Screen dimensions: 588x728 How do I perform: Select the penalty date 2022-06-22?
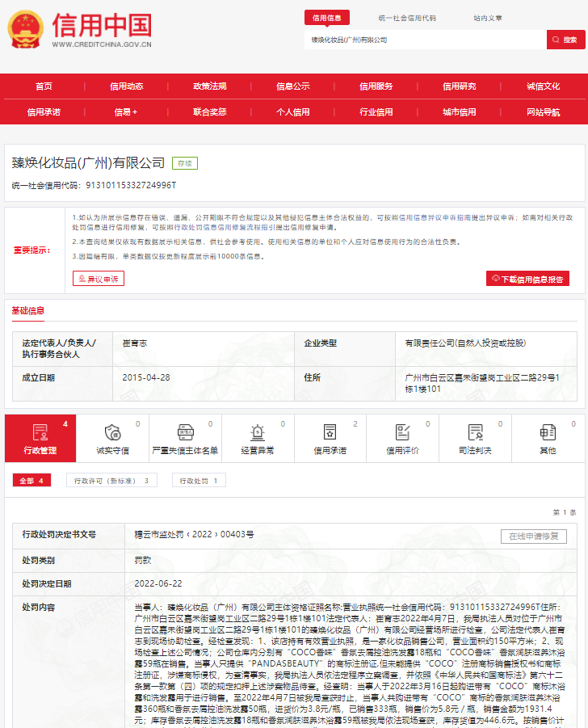coord(158,583)
